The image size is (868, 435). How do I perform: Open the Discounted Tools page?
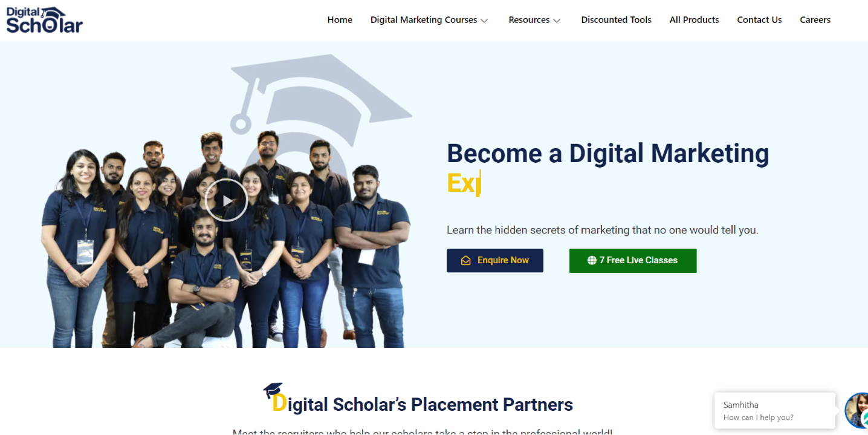pos(616,20)
